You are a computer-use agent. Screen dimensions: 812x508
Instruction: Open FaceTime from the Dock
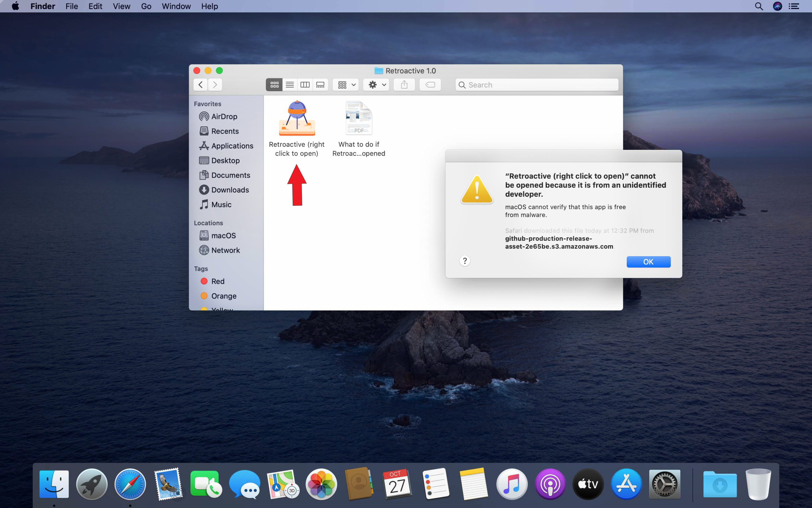tap(206, 484)
